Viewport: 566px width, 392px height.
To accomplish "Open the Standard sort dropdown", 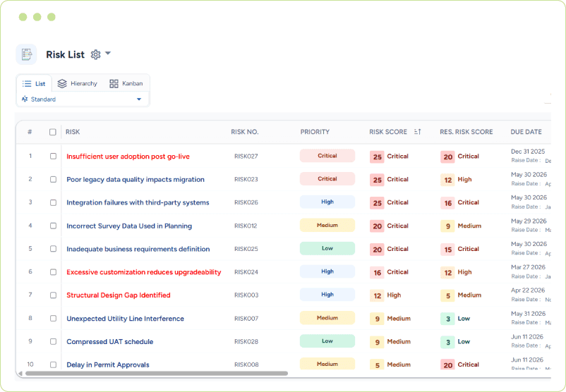I will pyautogui.click(x=83, y=99).
